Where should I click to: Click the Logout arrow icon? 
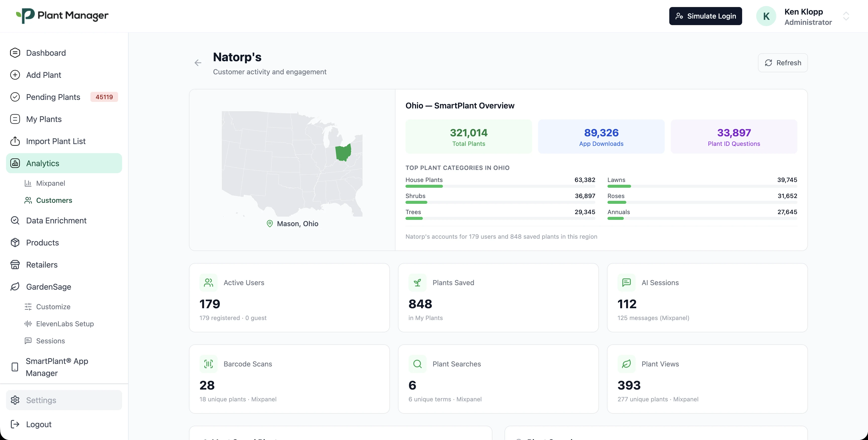pos(15,424)
